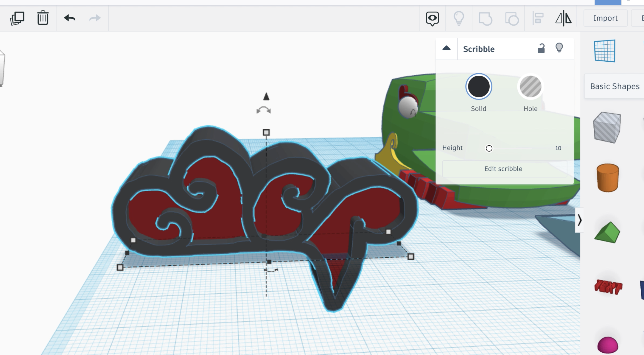The image size is (644, 355).
Task: Click the Group shapes icon
Action: pyautogui.click(x=485, y=19)
